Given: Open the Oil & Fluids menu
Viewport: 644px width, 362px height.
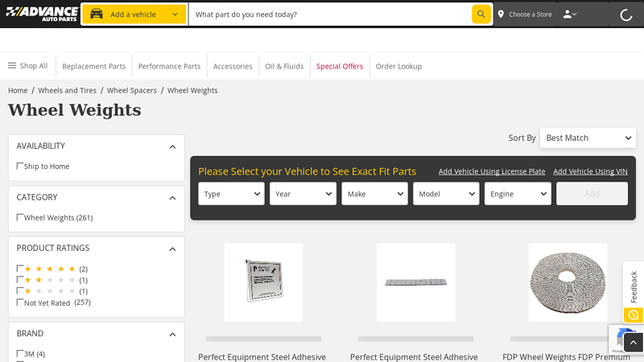Looking at the screenshot, I should coord(284,66).
